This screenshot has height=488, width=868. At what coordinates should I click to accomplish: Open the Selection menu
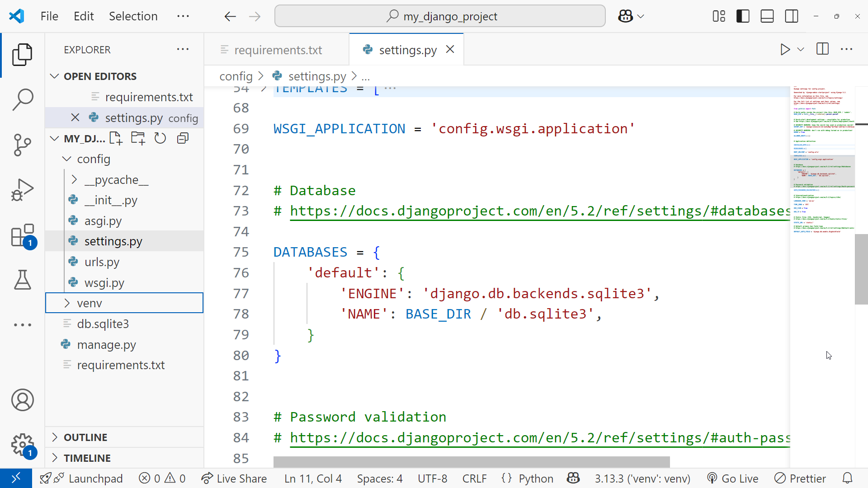pyautogui.click(x=133, y=16)
